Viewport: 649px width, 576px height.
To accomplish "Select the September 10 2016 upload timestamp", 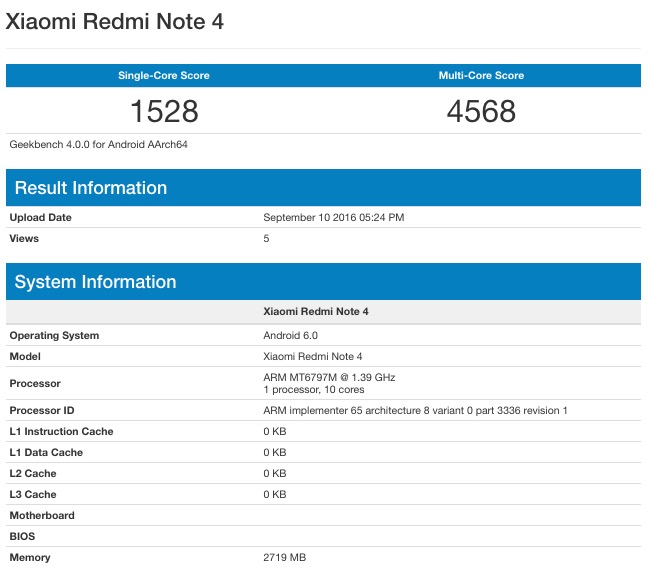I will [x=333, y=217].
